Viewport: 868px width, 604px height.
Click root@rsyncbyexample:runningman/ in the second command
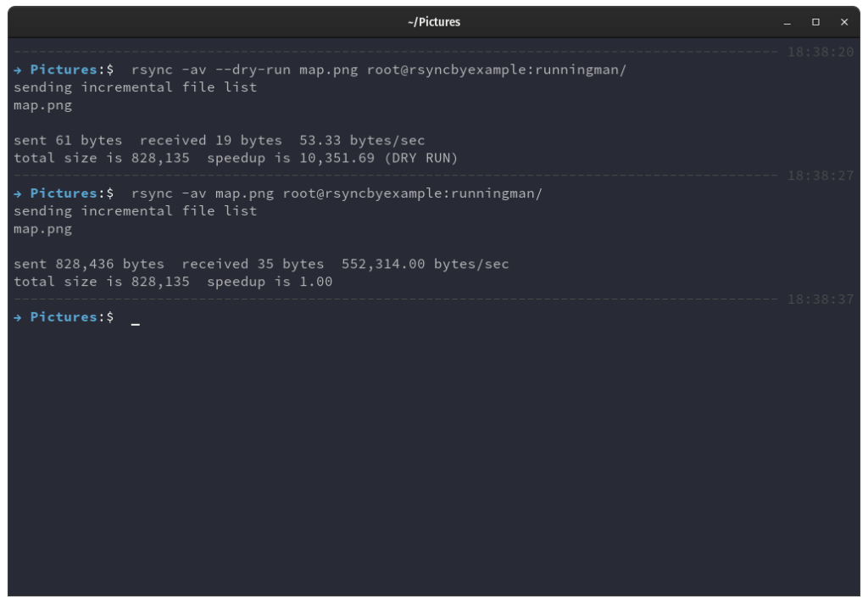tap(413, 193)
